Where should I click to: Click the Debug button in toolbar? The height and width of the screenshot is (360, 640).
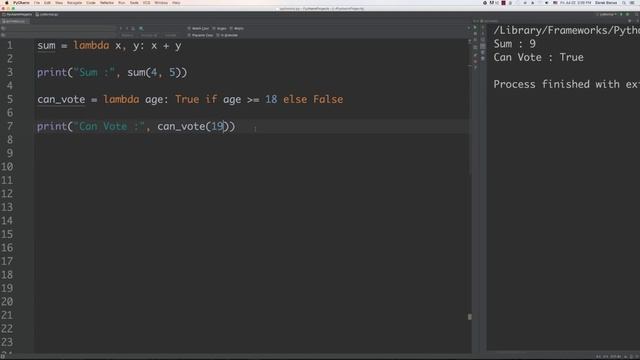[x=627, y=14]
